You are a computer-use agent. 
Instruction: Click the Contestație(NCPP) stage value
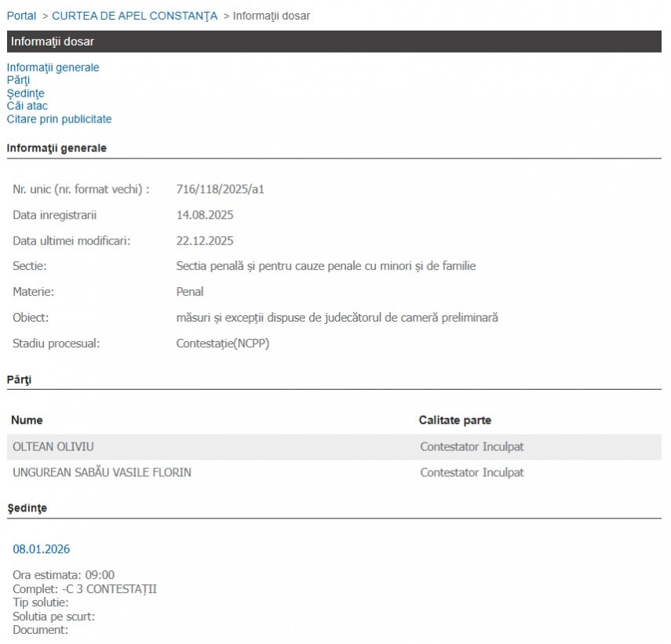[222, 344]
